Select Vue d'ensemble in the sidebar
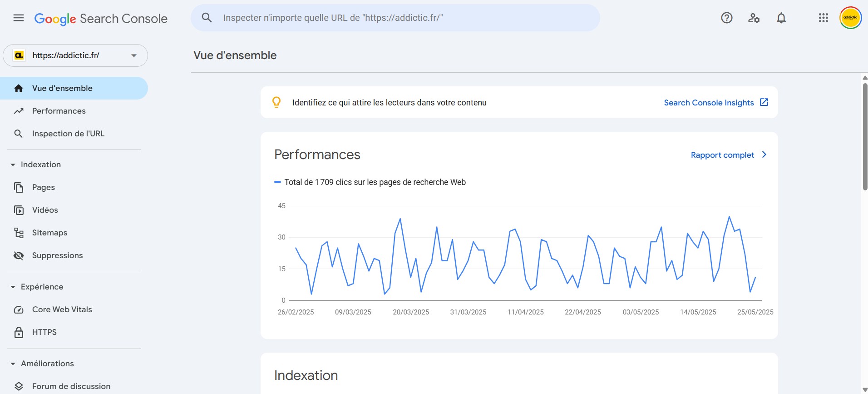868x394 pixels. [x=74, y=88]
